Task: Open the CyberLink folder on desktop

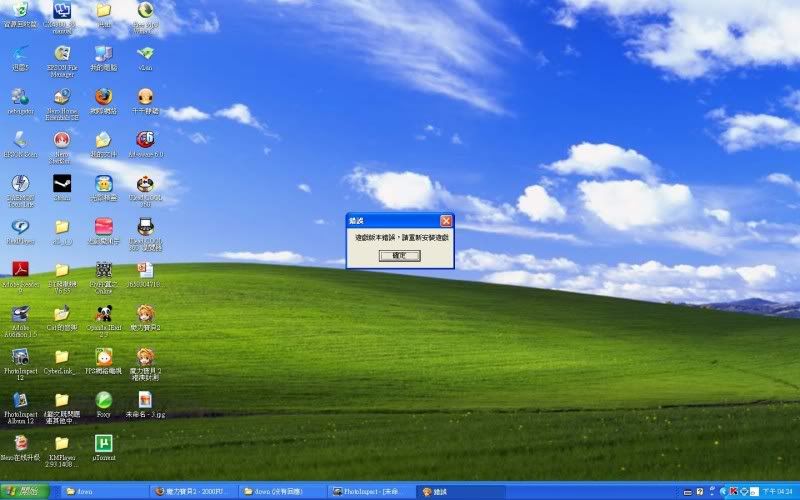Action: [x=62, y=361]
